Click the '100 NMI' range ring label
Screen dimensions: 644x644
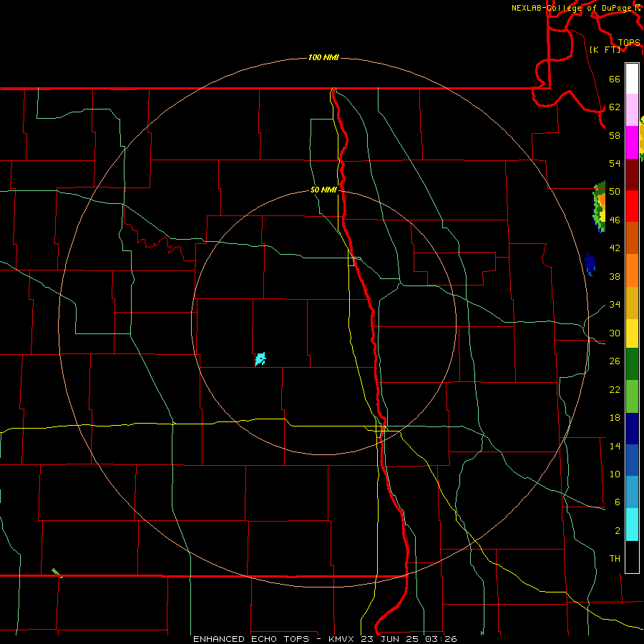pos(323,57)
